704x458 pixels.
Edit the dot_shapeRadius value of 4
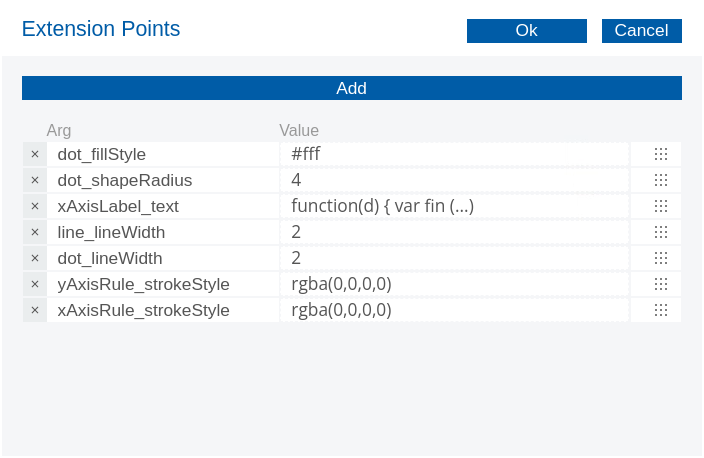[x=454, y=180]
